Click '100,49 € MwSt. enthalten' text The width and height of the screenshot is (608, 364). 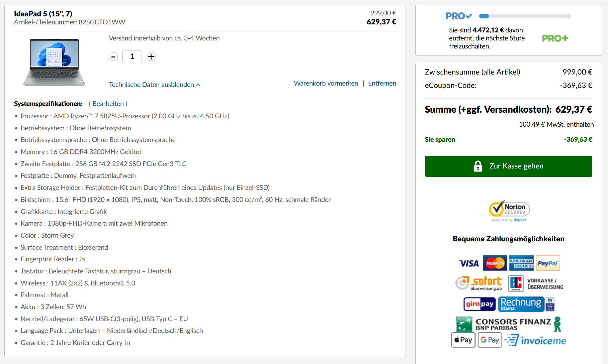click(x=556, y=124)
